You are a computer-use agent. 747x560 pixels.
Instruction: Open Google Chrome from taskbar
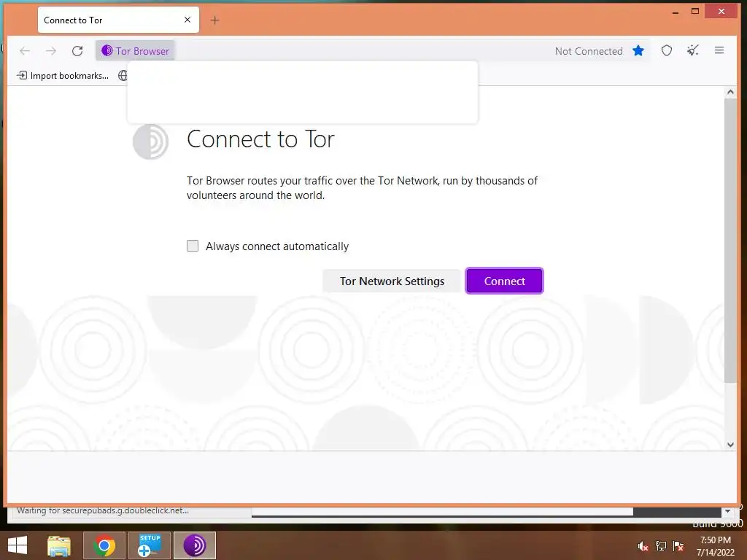point(104,545)
